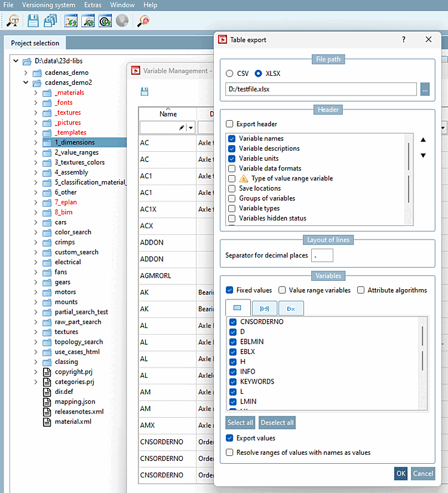This screenshot has height=493, width=448.
Task: Click the folder icon of 1_dimensions
Action: (47, 142)
